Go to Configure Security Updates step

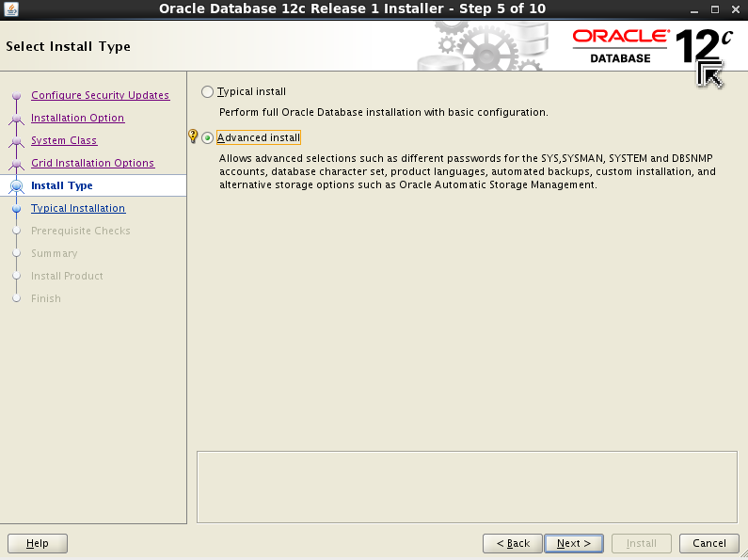(x=100, y=95)
